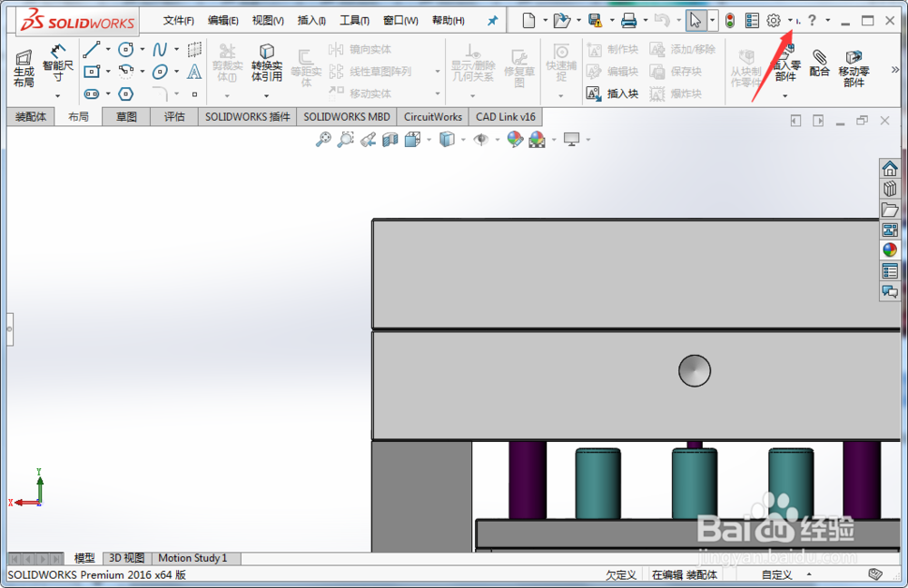Toggle the menu bar pin icon
The width and height of the screenshot is (908, 588).
point(492,21)
